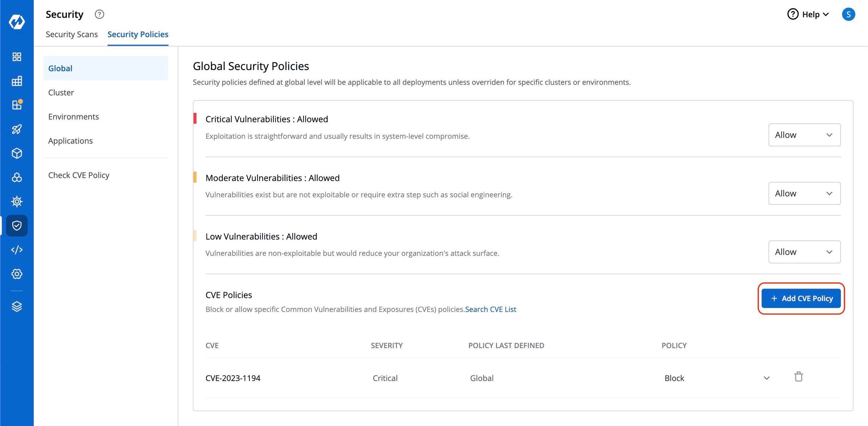Select the Cluster section in left panel

pyautogui.click(x=61, y=92)
